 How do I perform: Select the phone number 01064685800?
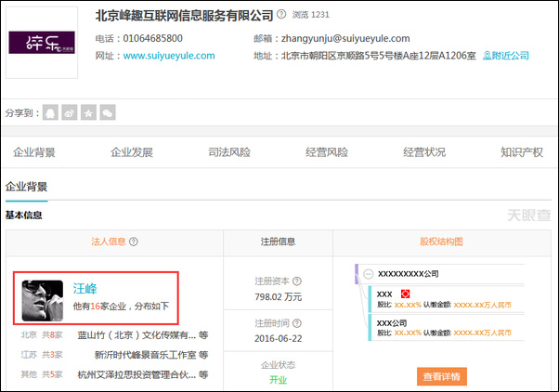[x=153, y=38]
